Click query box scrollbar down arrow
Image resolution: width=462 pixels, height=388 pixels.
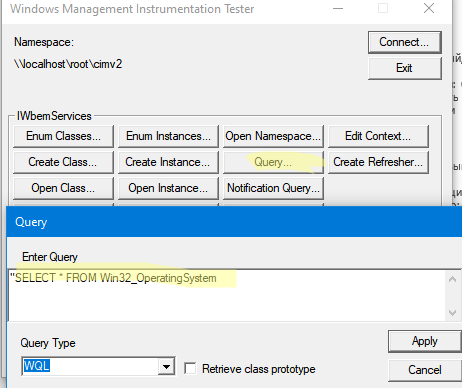[x=452, y=313]
